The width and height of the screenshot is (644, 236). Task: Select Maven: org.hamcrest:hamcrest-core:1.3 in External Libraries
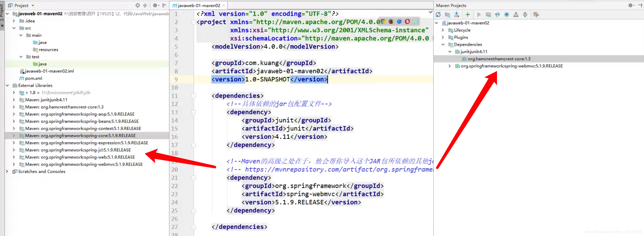click(62, 107)
